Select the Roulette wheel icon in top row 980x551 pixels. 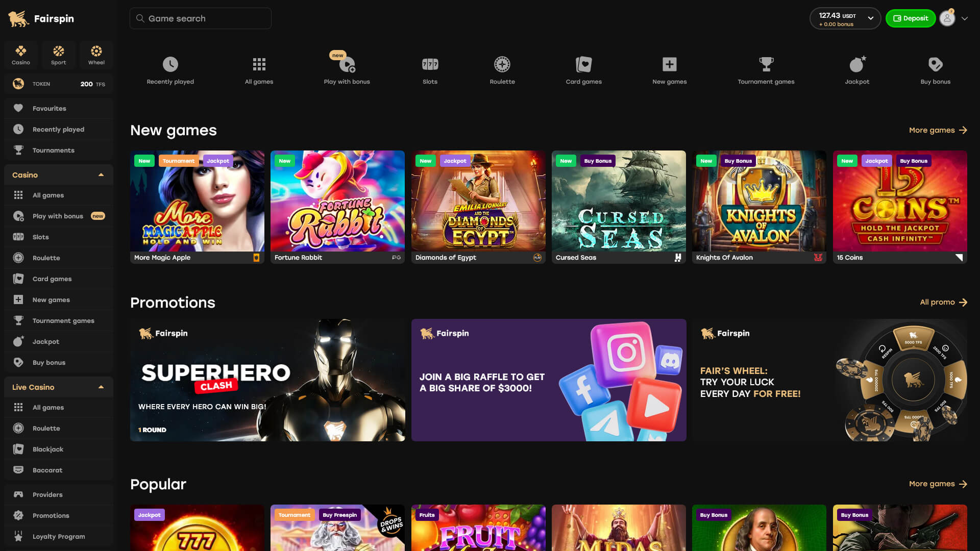pos(502,65)
